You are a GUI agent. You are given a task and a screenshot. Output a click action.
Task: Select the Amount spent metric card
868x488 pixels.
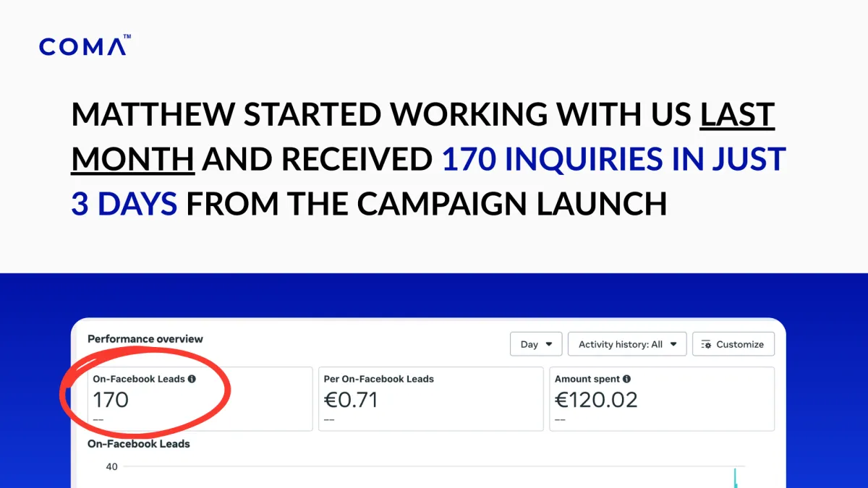[x=661, y=399]
